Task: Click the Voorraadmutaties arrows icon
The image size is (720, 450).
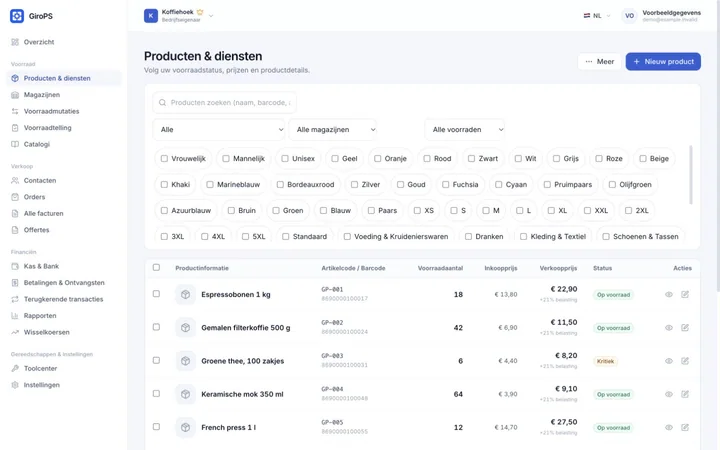Action: tap(15, 111)
